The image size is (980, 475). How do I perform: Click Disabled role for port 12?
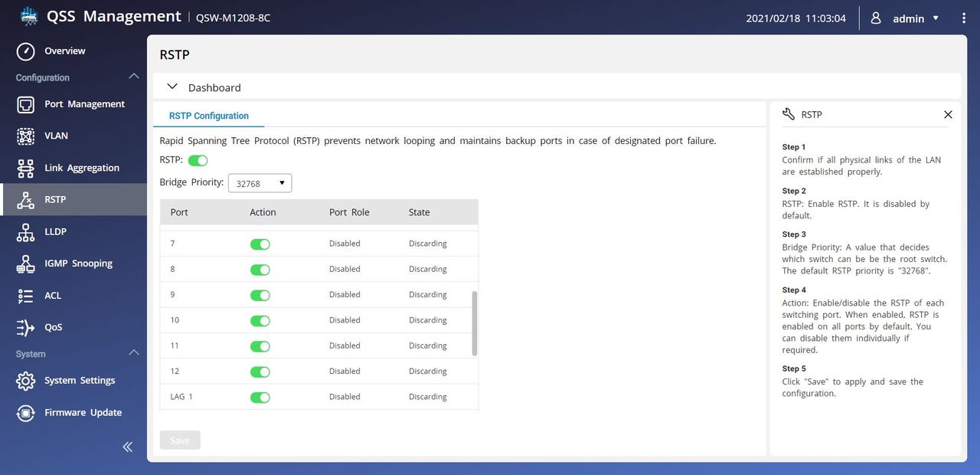pyautogui.click(x=345, y=372)
